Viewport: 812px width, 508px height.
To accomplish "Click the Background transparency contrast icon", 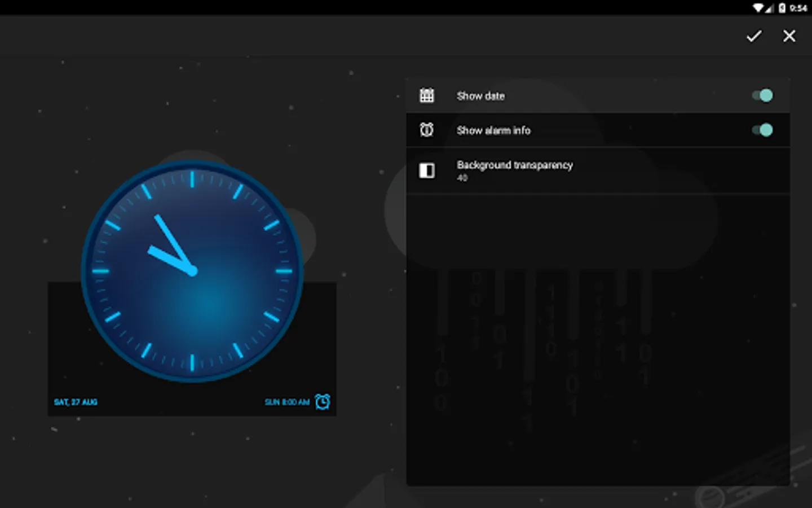I will coord(427,170).
